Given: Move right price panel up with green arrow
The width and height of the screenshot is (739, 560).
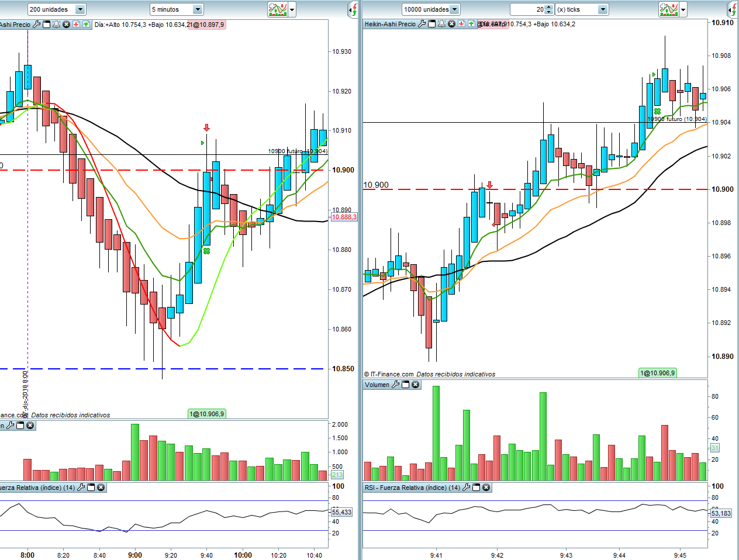Looking at the screenshot, I should [x=471, y=24].
